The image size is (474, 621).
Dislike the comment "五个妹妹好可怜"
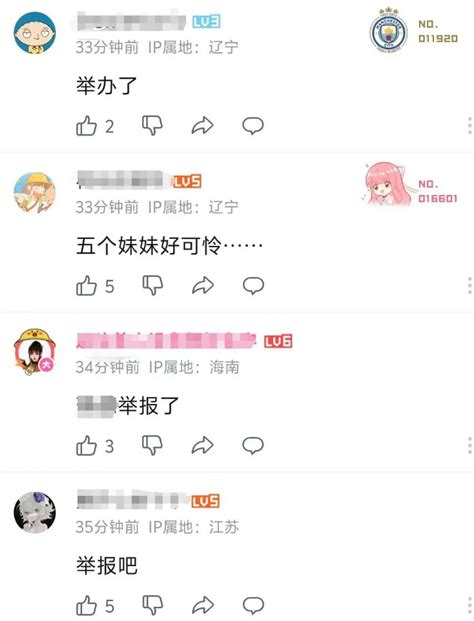coord(152,285)
